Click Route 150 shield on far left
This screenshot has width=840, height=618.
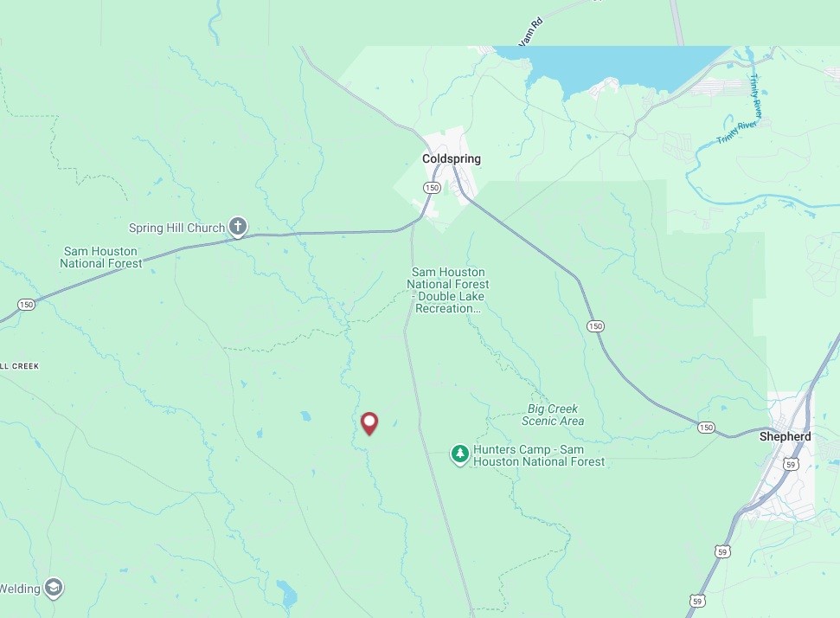tap(26, 305)
